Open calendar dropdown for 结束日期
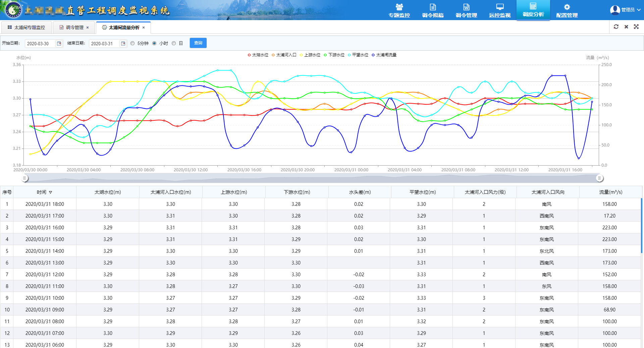The image size is (644, 348). [123, 44]
